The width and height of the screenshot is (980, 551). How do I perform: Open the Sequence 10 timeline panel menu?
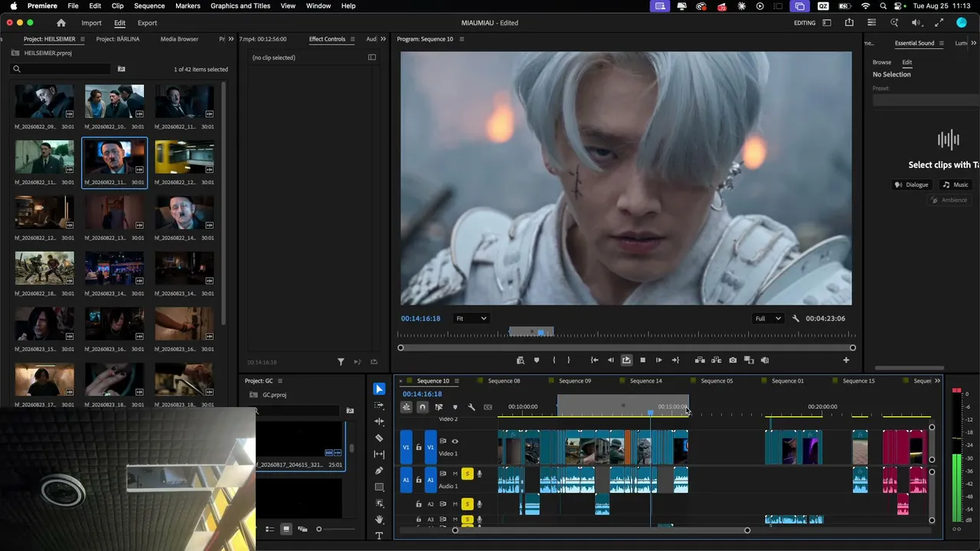[x=457, y=381]
